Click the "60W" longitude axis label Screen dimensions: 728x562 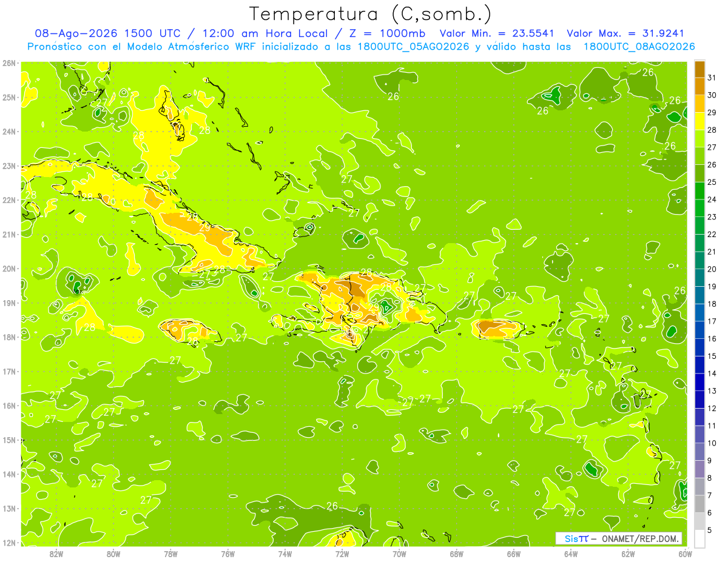pyautogui.click(x=684, y=554)
